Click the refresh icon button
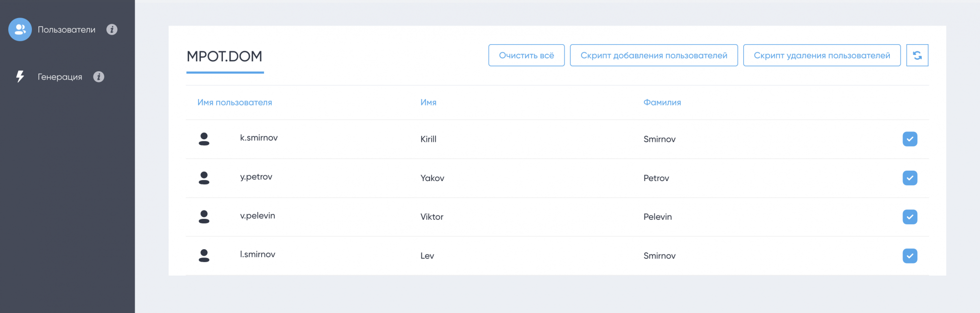Image resolution: width=980 pixels, height=313 pixels. tap(917, 55)
